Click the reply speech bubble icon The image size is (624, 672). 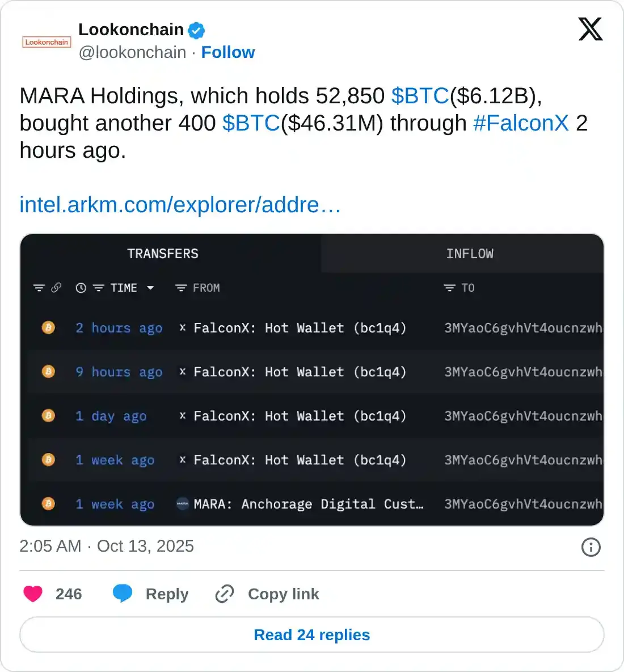click(x=123, y=593)
